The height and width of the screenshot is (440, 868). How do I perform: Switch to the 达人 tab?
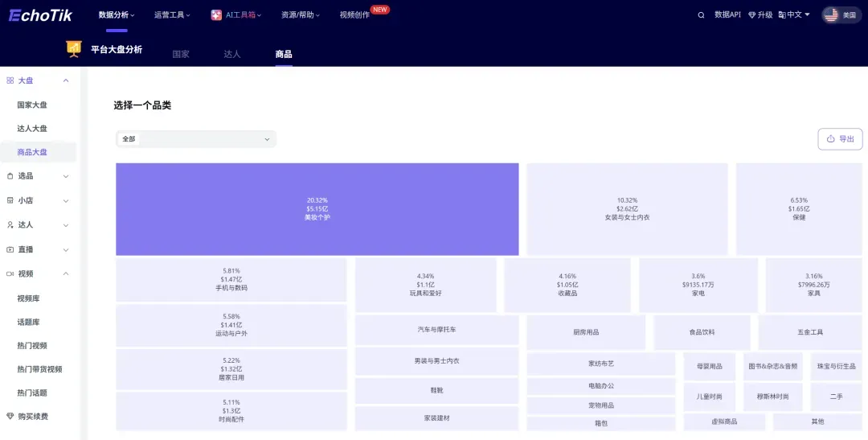[x=232, y=54]
